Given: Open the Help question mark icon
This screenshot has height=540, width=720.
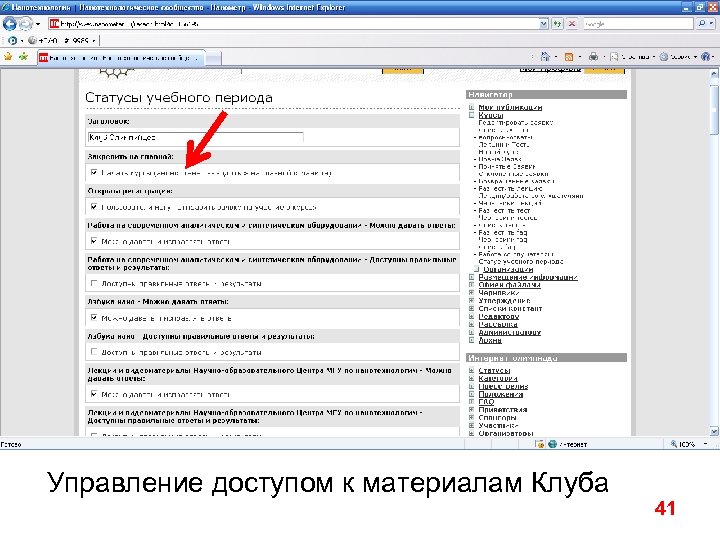Looking at the screenshot, I should click(x=705, y=57).
